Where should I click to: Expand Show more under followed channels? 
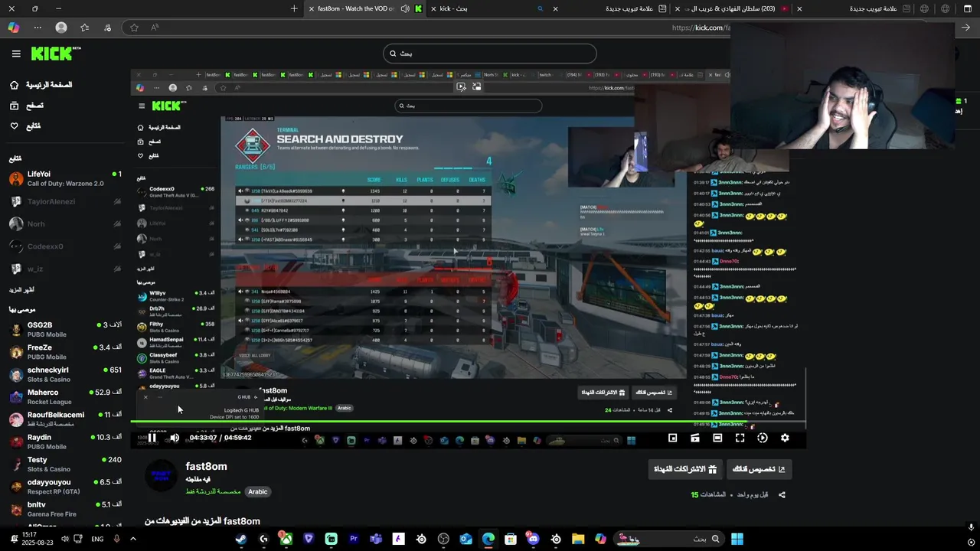tap(21, 290)
